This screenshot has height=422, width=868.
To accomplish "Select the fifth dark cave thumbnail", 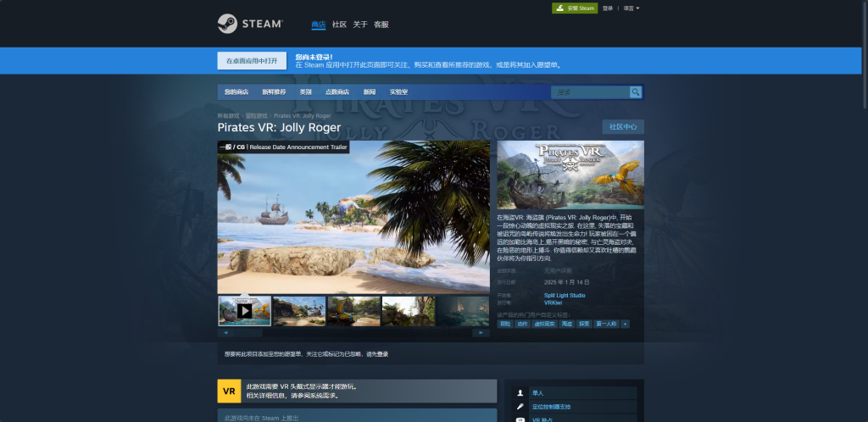I will (x=463, y=311).
